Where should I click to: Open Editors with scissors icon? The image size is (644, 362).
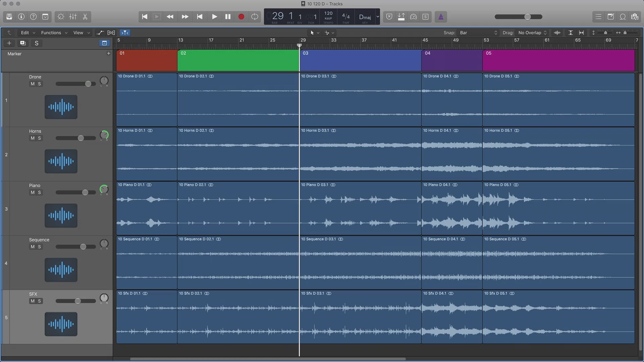pyautogui.click(x=85, y=17)
